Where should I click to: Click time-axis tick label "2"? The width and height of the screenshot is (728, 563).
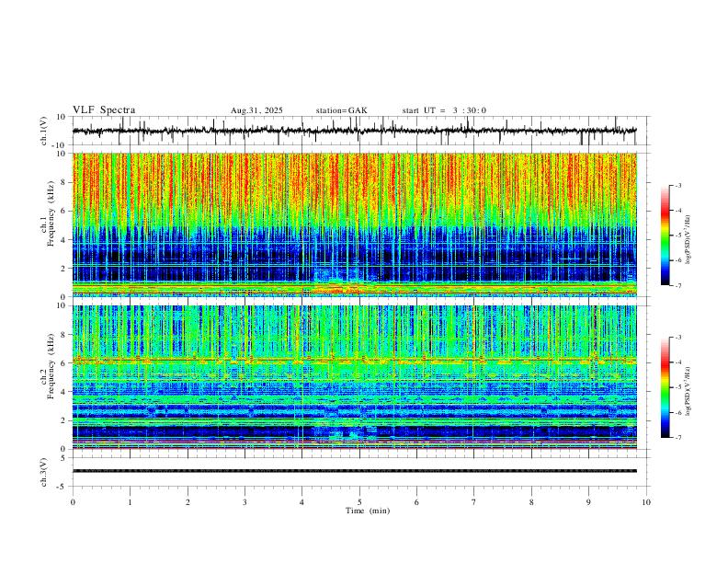pos(188,502)
